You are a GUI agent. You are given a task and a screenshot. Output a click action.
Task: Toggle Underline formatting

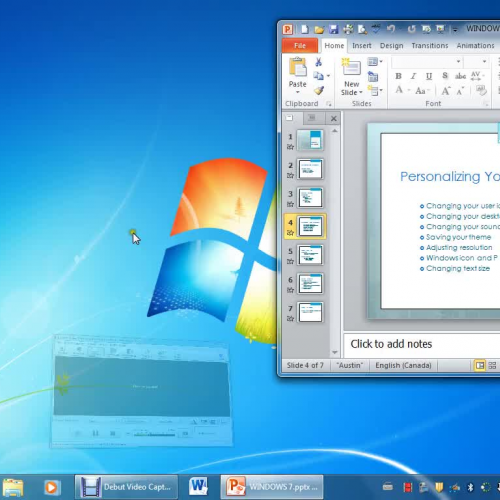[429, 76]
